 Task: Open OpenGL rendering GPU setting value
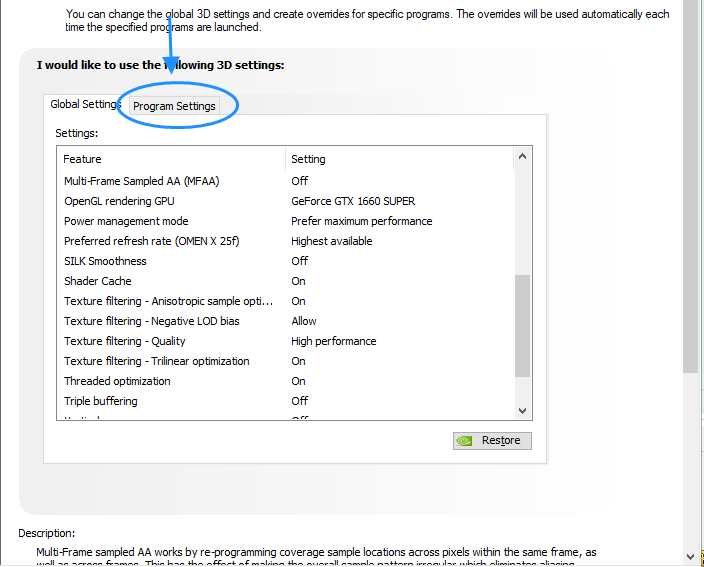[352, 201]
